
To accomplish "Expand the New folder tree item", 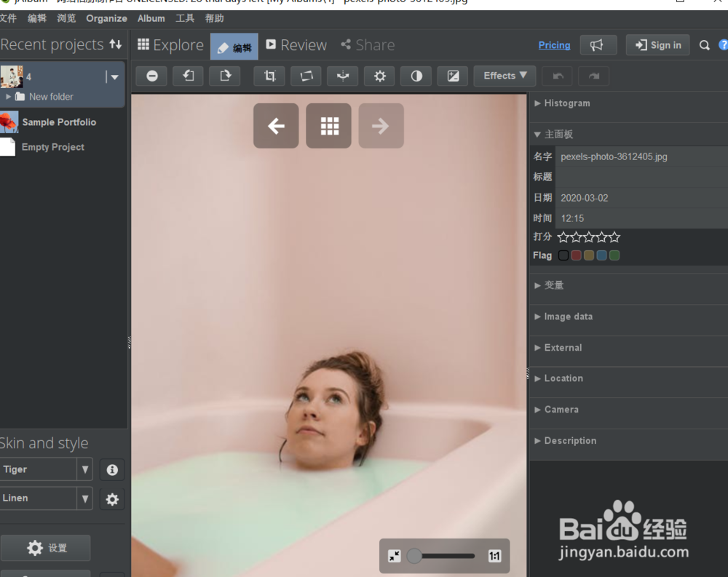I will pyautogui.click(x=8, y=97).
